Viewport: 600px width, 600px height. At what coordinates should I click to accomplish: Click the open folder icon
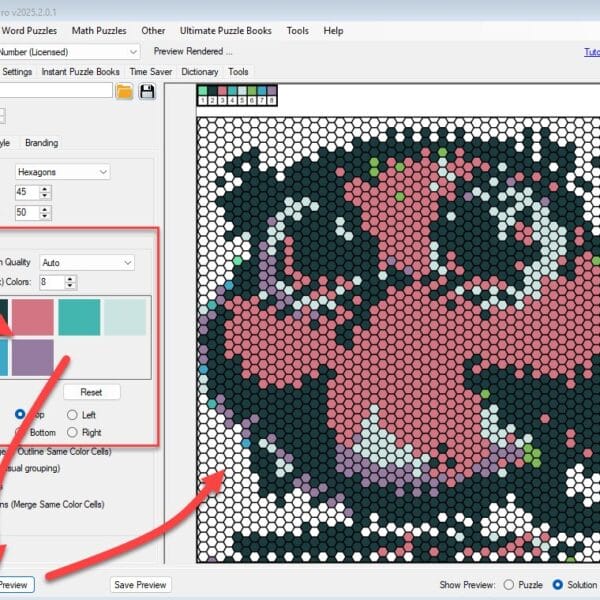pos(124,92)
